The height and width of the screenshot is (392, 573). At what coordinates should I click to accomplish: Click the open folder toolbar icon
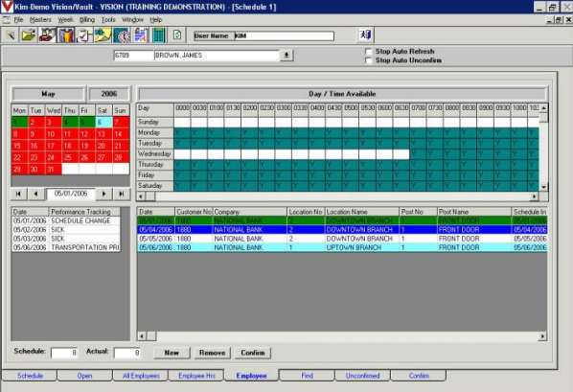(x=29, y=35)
